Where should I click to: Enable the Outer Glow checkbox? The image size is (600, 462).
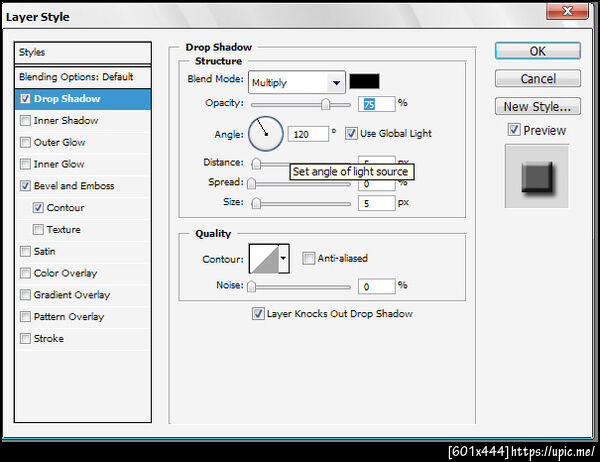[x=25, y=142]
